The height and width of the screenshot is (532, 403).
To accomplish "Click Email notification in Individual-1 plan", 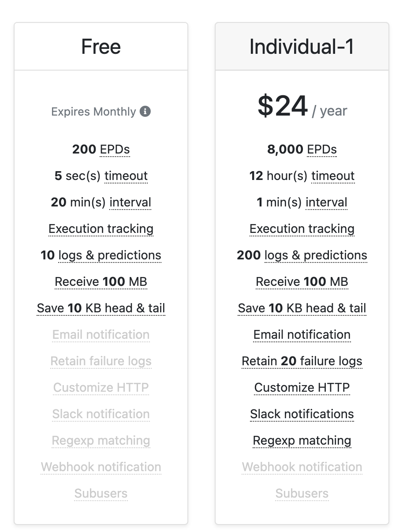I will (x=302, y=335).
